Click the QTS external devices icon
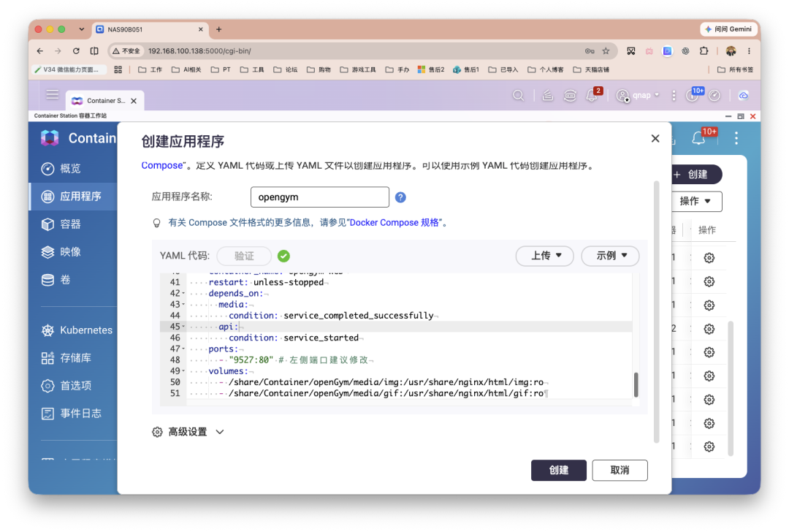This screenshot has height=532, width=789. [x=570, y=95]
